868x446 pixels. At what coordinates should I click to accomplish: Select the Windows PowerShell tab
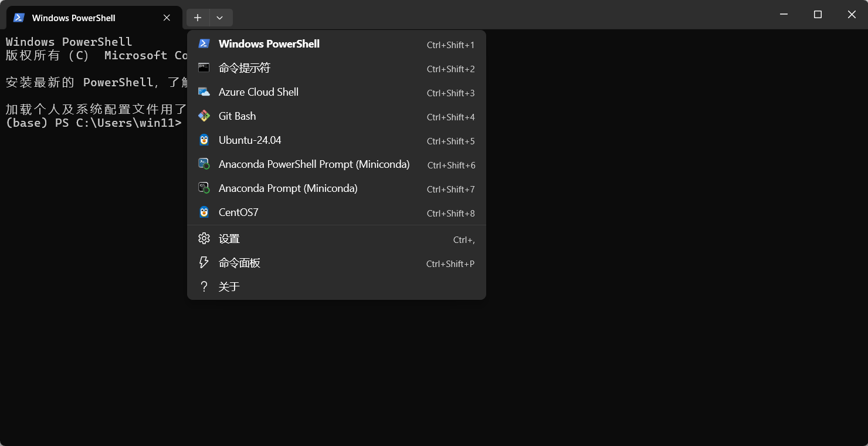tap(94, 18)
